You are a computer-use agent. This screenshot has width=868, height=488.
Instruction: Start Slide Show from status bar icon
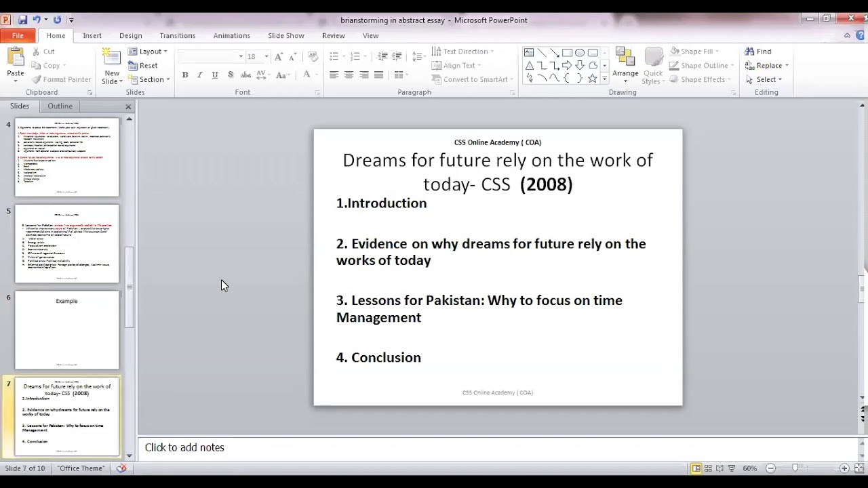pos(731,468)
